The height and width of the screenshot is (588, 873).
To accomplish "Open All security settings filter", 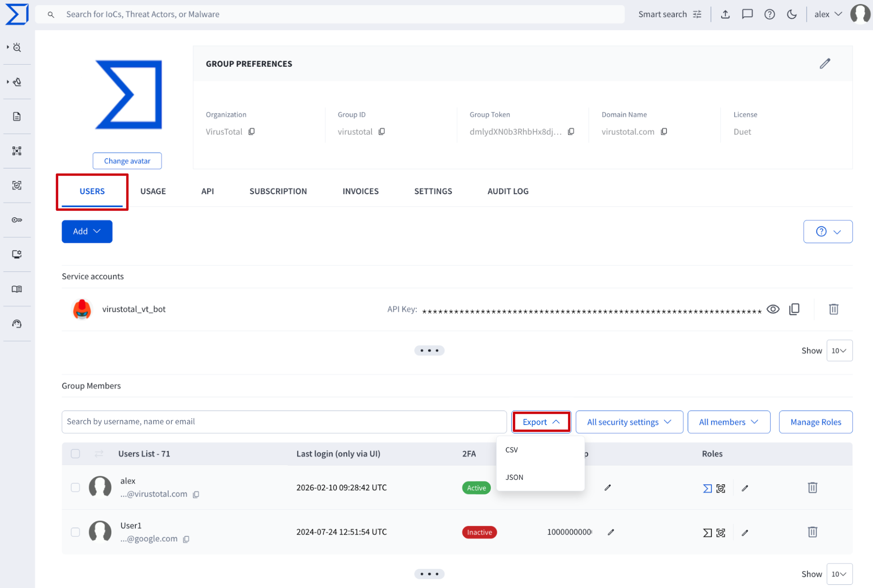I will tap(629, 422).
